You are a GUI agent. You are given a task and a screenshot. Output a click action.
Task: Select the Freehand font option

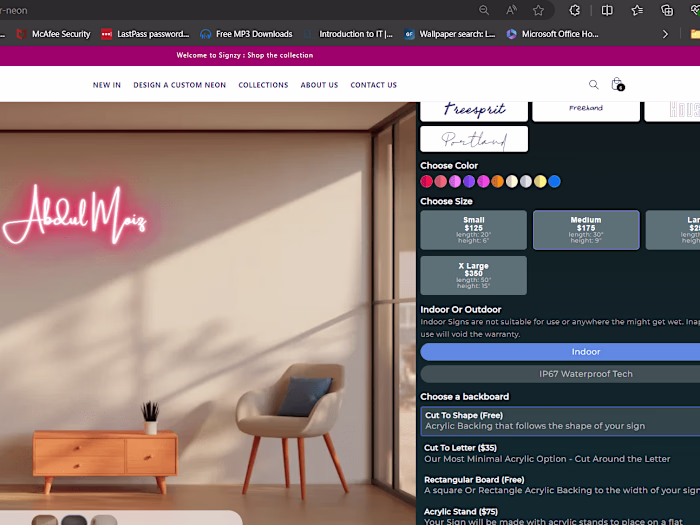[x=586, y=111]
